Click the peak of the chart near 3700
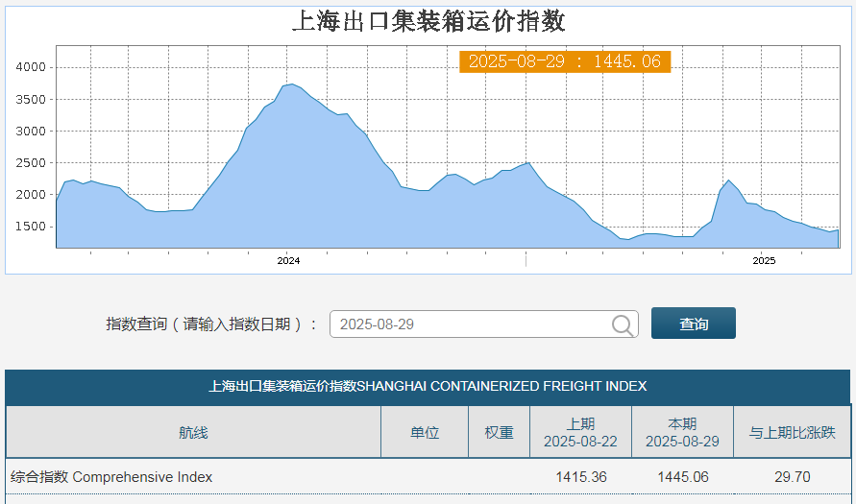Image resolution: width=856 pixels, height=504 pixels. point(292,84)
